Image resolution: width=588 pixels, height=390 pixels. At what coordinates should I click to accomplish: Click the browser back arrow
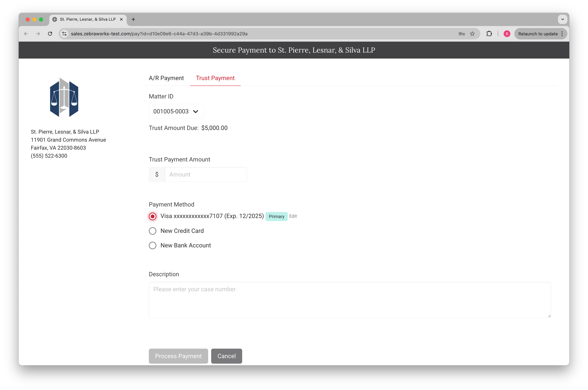26,34
